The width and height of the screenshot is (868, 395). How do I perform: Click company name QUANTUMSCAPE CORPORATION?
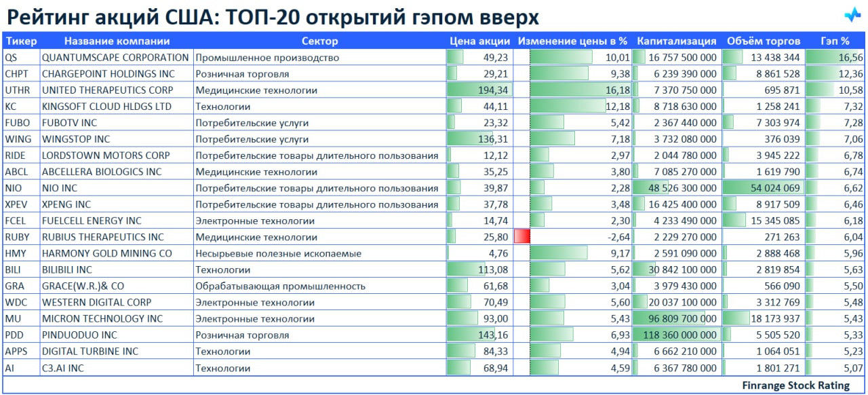point(115,58)
